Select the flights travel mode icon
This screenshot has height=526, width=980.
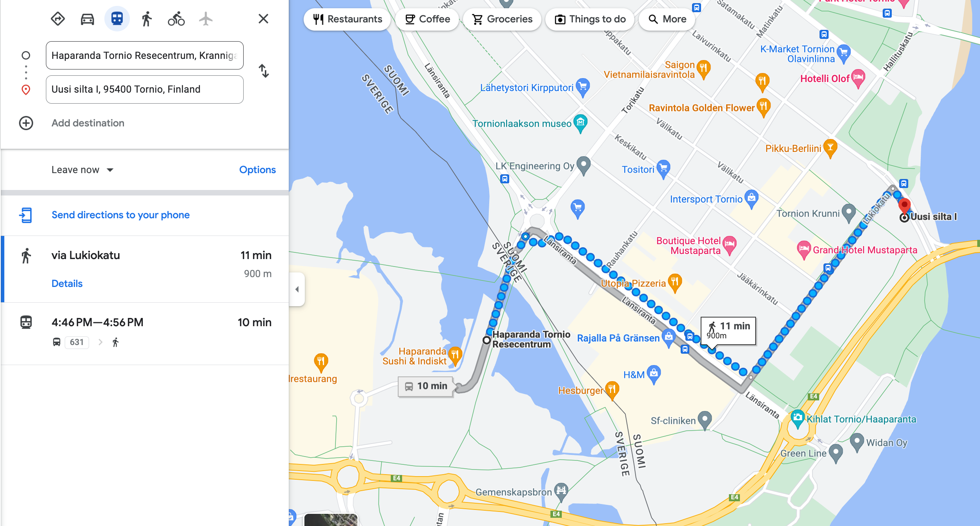click(x=206, y=19)
